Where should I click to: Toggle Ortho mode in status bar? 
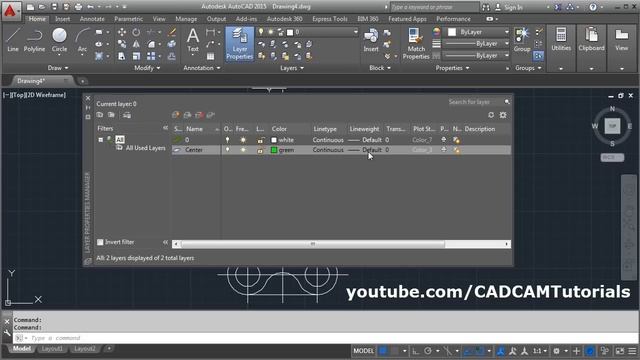(x=416, y=351)
